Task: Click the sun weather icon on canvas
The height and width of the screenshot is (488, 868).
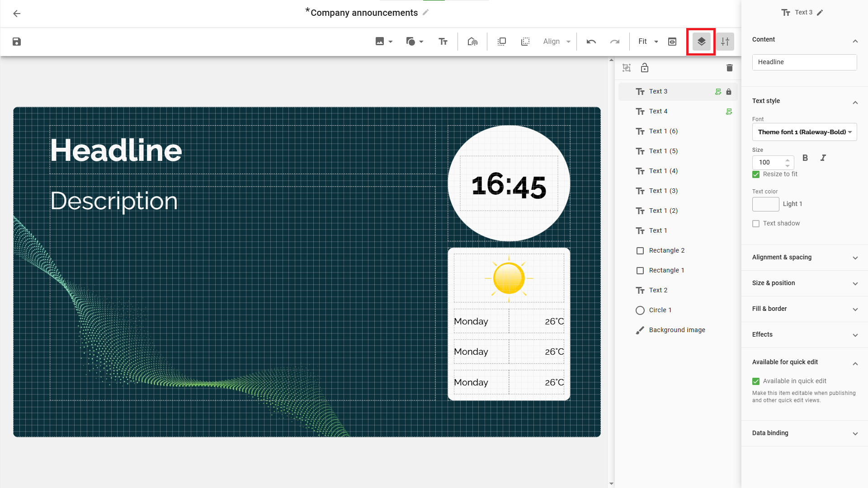Action: (x=509, y=278)
